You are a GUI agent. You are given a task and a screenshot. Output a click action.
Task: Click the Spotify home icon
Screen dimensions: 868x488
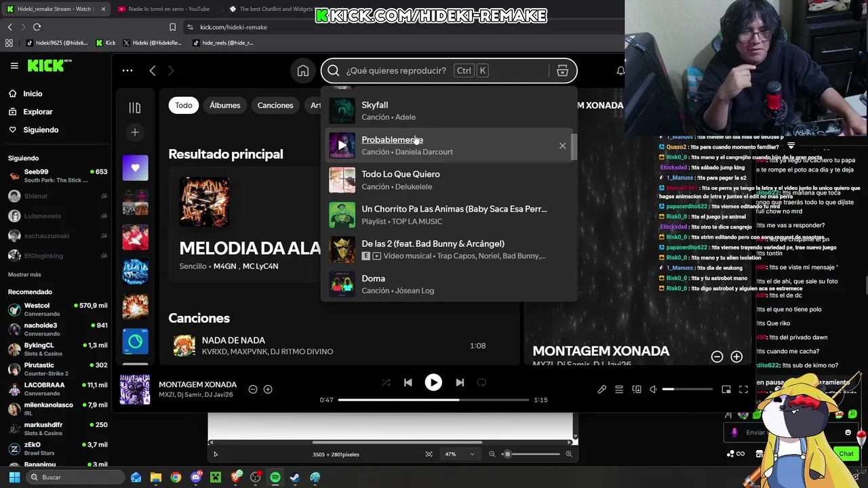[x=303, y=70]
